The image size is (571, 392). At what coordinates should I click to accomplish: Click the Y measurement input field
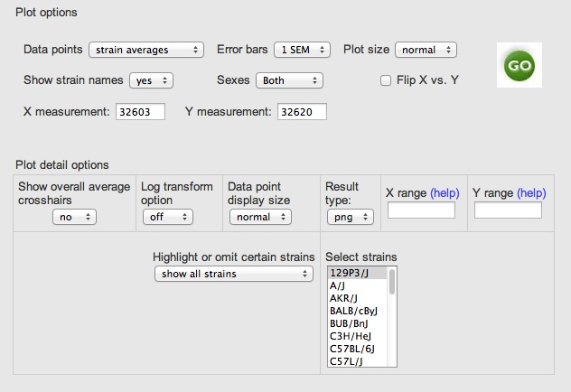pyautogui.click(x=302, y=112)
